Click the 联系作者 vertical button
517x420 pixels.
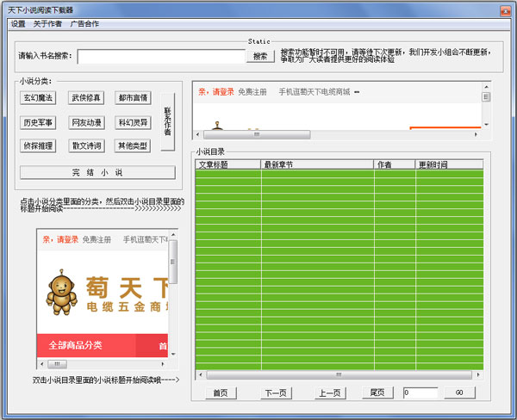[167, 121]
